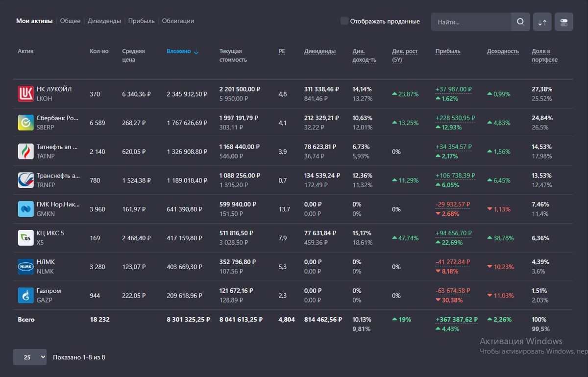Click the X5 company logo icon
Image resolution: width=588 pixels, height=377 pixels.
(25, 238)
